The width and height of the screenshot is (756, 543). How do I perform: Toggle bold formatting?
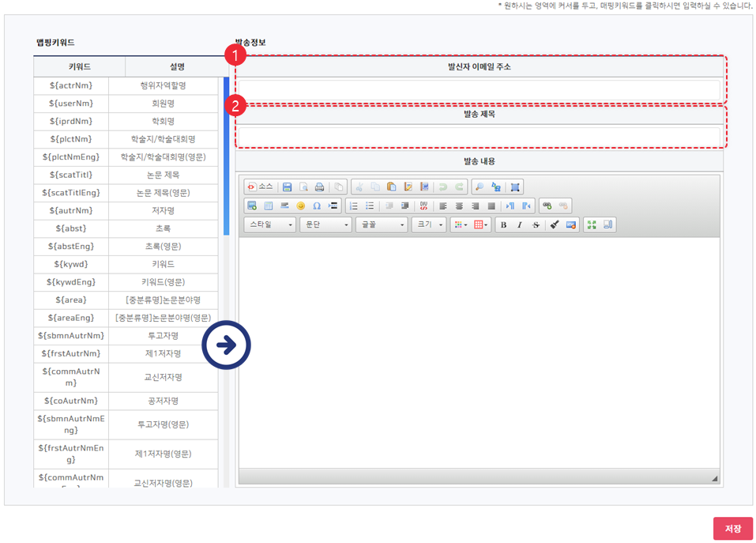click(x=503, y=225)
